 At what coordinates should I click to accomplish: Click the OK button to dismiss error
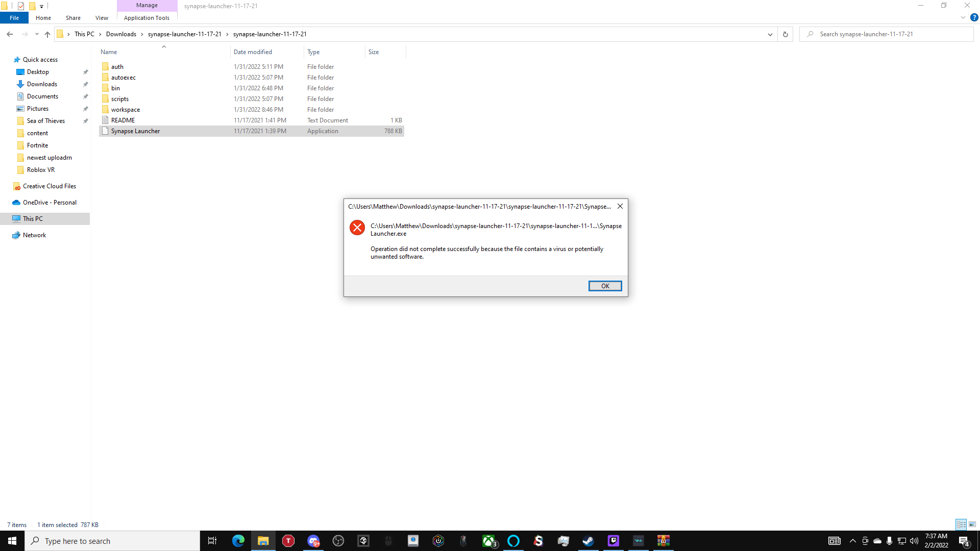604,285
